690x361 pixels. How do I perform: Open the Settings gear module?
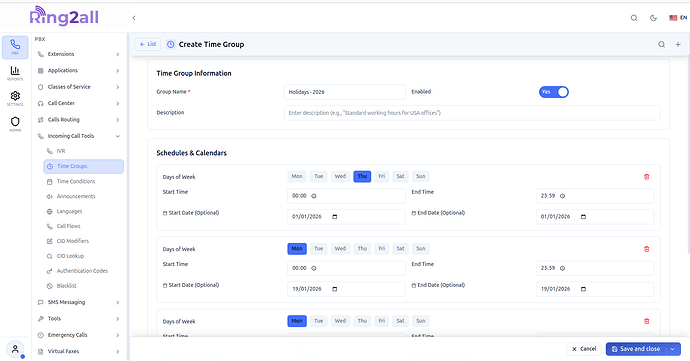point(15,98)
